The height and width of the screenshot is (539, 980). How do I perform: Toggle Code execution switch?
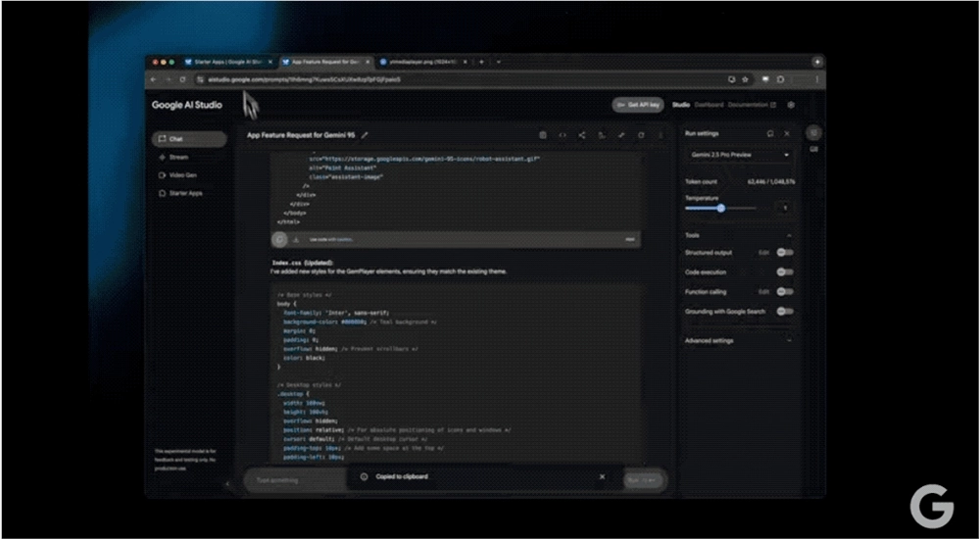tap(785, 272)
